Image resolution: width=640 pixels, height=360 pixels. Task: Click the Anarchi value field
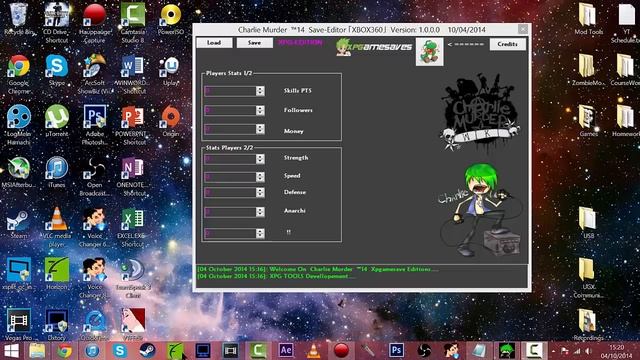230,211
